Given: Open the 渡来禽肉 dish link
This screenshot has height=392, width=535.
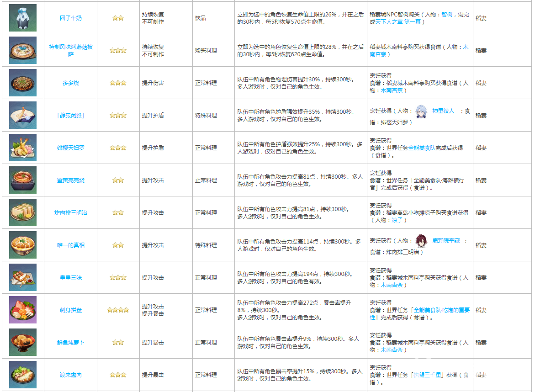Looking at the screenshot, I should coord(71,375).
